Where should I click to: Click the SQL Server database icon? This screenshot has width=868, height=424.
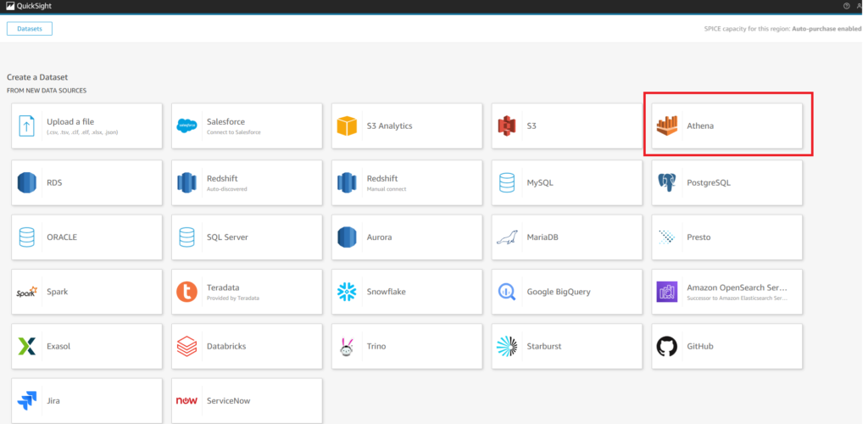[186, 237]
